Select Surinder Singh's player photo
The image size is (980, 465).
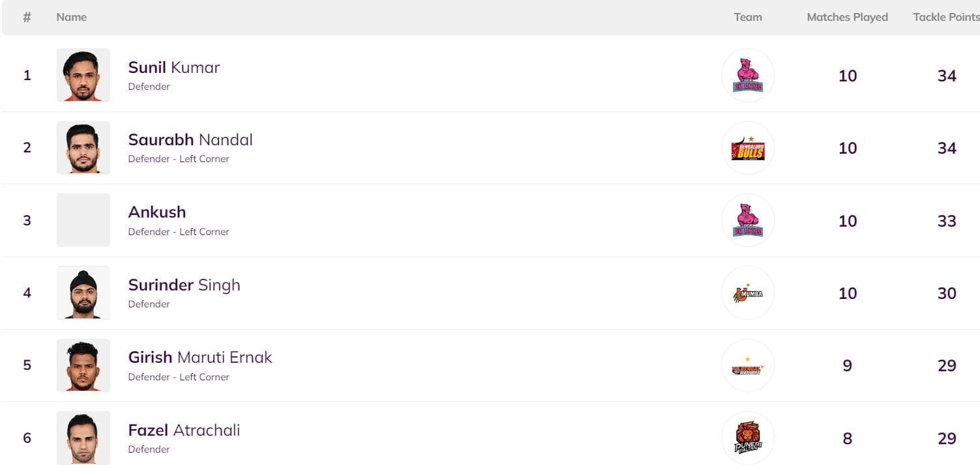(83, 292)
